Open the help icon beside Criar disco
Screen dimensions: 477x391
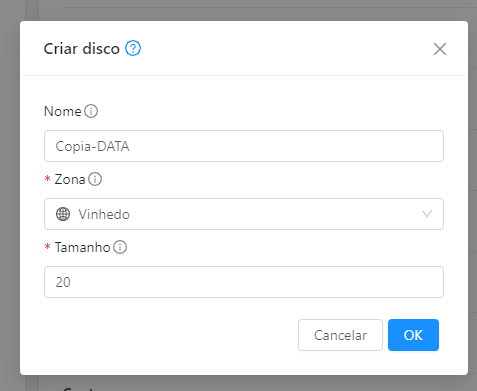133,49
